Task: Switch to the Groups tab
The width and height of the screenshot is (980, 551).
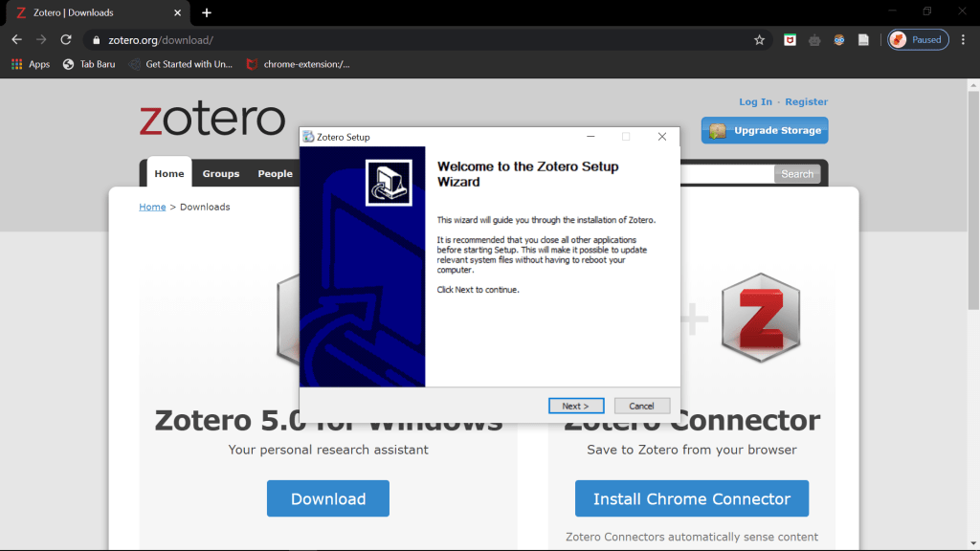Action: point(221,174)
